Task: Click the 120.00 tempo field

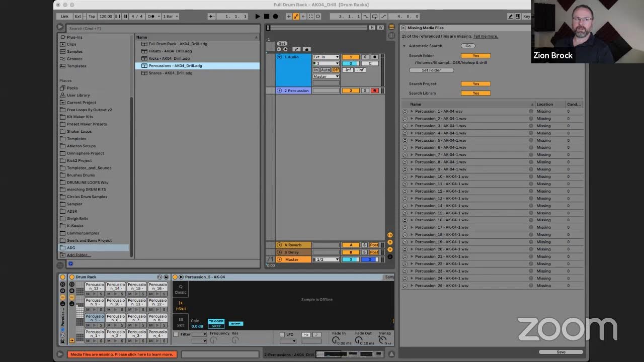Action: click(x=106, y=16)
